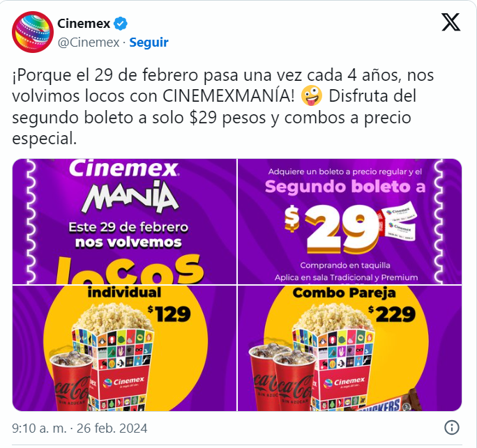Click the large $29 ticket price graphic
This screenshot has width=477, height=448.
tap(332, 229)
